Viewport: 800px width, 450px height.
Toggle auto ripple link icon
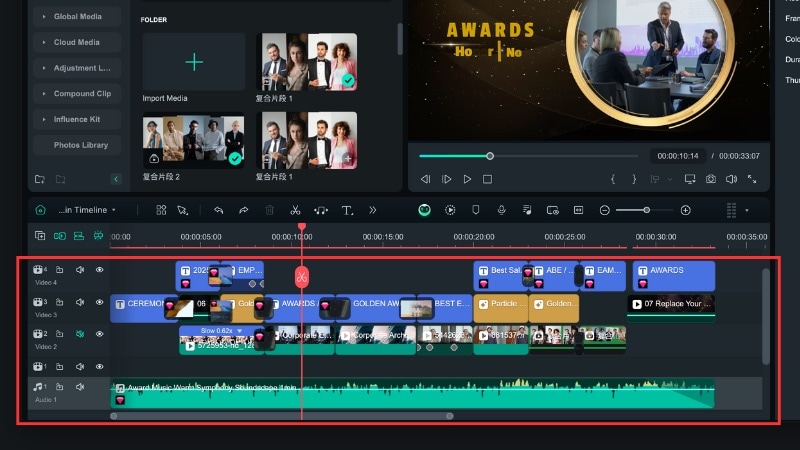pos(60,236)
